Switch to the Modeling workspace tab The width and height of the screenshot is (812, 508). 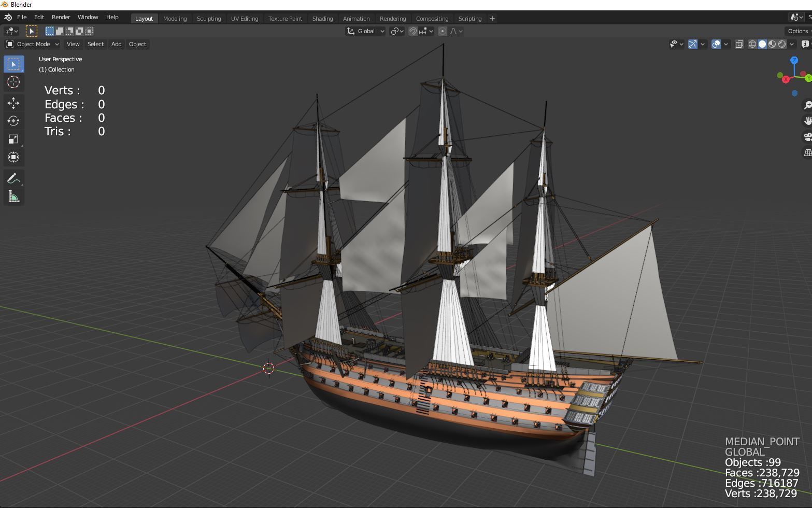point(175,19)
